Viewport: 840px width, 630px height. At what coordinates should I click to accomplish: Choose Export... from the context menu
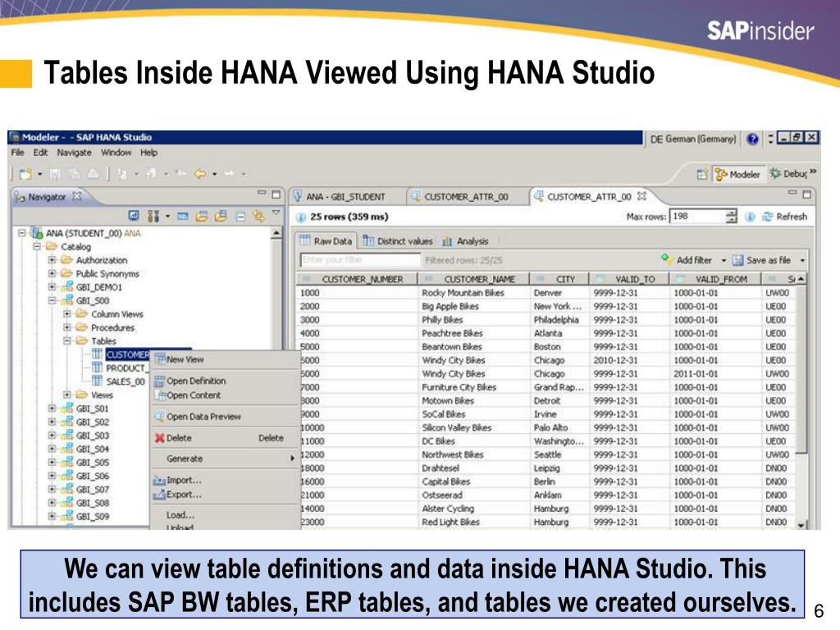pyautogui.click(x=225, y=495)
